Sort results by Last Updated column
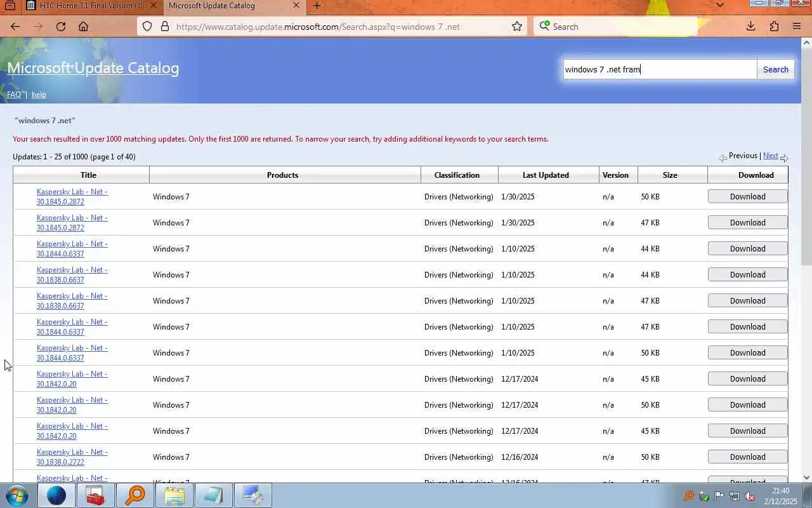This screenshot has height=508, width=812. pos(546,175)
